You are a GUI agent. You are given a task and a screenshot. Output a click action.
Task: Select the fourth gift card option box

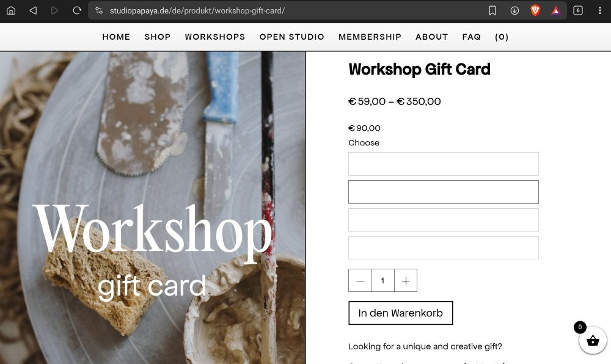(x=444, y=248)
